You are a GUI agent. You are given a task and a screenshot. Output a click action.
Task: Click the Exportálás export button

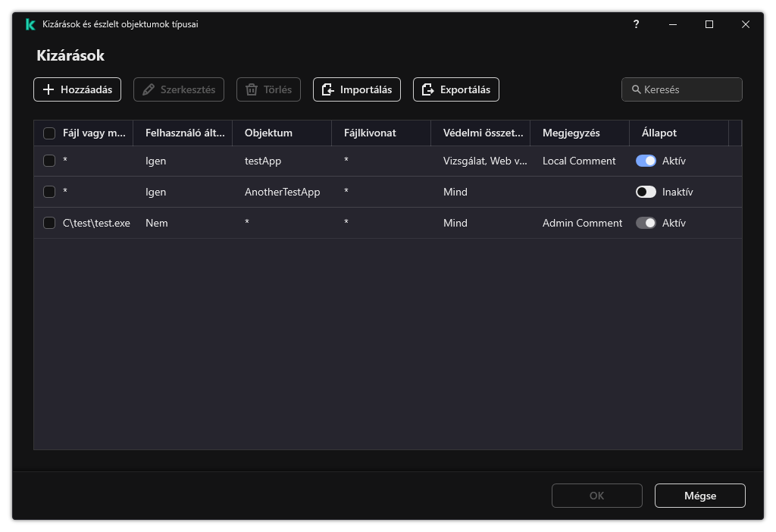click(455, 89)
